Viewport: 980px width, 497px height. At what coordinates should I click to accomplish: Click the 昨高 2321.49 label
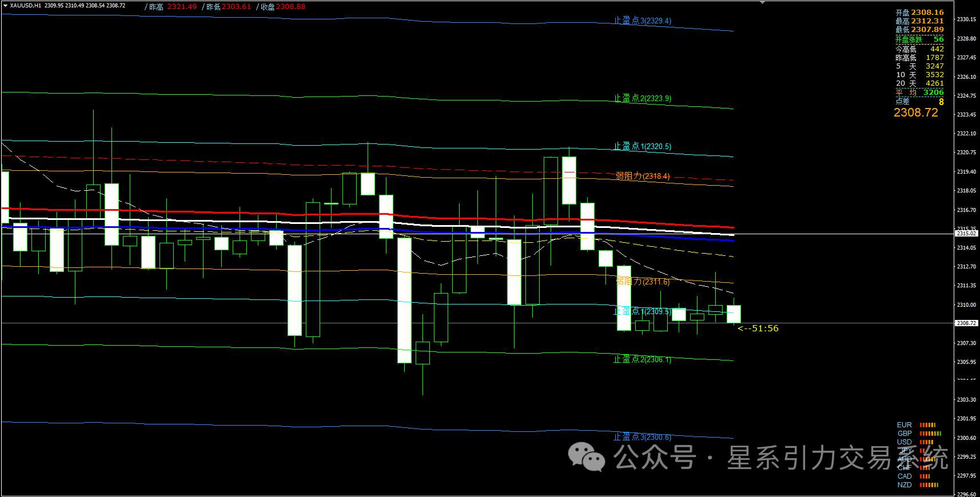tap(173, 7)
